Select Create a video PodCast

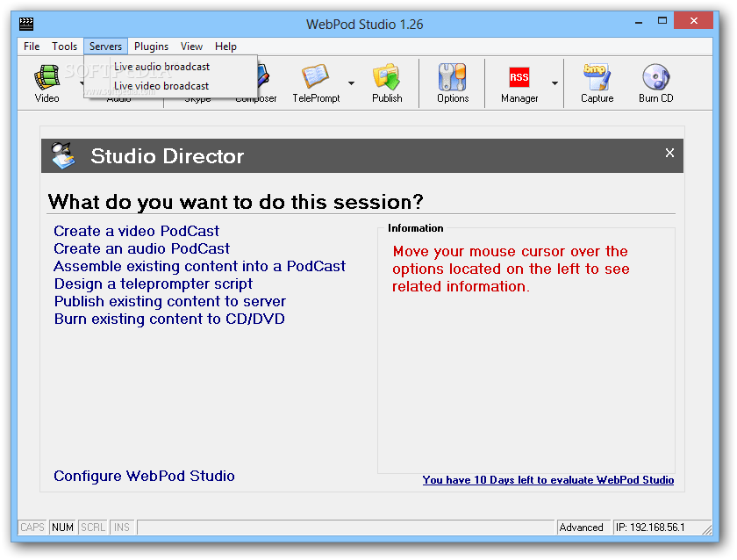pos(136,231)
